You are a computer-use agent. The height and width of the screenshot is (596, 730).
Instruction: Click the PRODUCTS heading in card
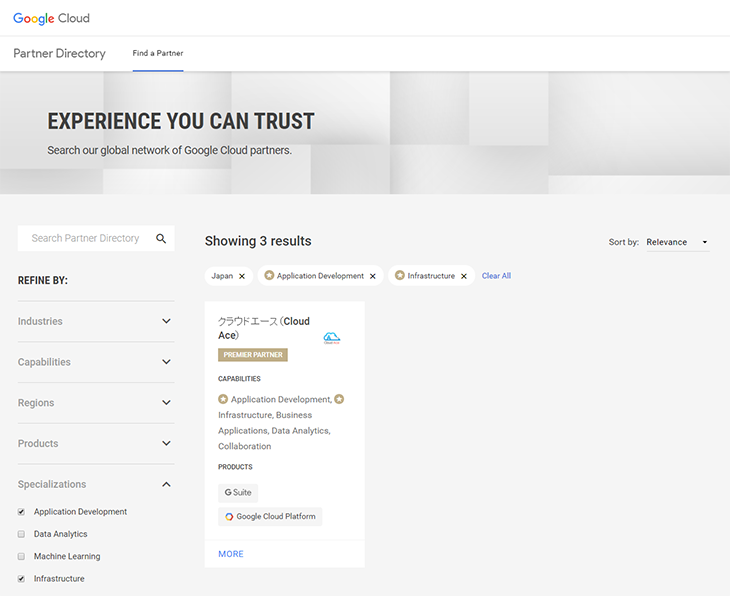(235, 467)
